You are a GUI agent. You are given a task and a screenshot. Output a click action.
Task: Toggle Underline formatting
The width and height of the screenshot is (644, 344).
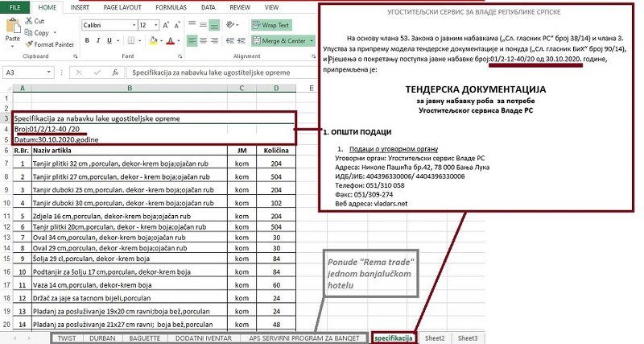109,41
